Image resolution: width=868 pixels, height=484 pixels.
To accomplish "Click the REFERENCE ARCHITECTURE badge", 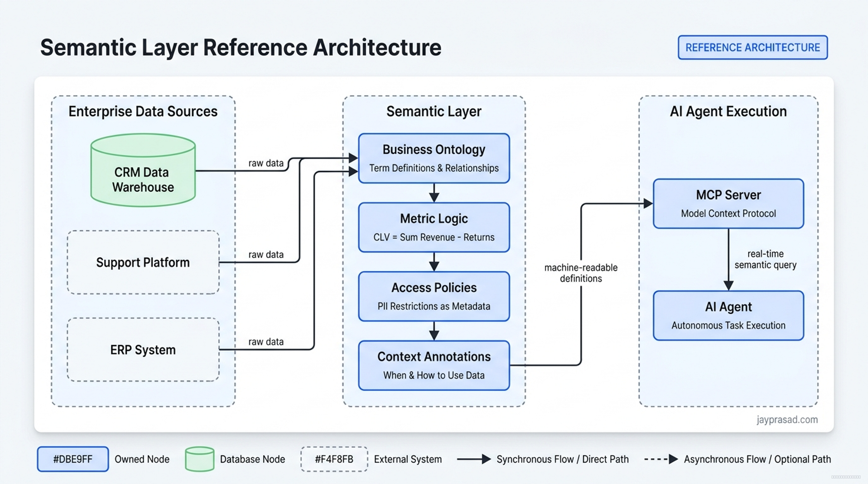I will (753, 47).
